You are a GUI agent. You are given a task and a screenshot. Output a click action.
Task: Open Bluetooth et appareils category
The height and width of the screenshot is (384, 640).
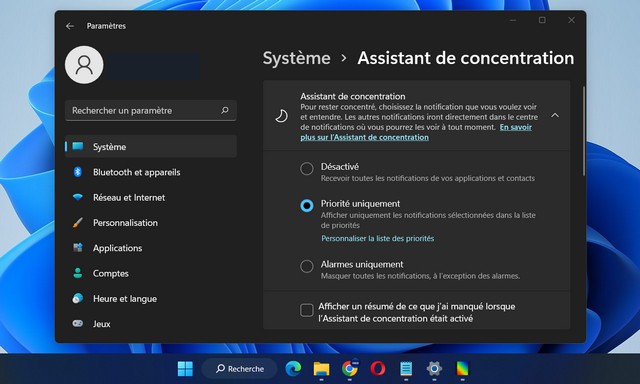click(x=151, y=172)
